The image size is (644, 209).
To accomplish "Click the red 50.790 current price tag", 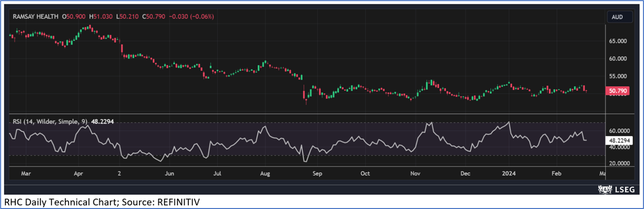I will [x=618, y=91].
